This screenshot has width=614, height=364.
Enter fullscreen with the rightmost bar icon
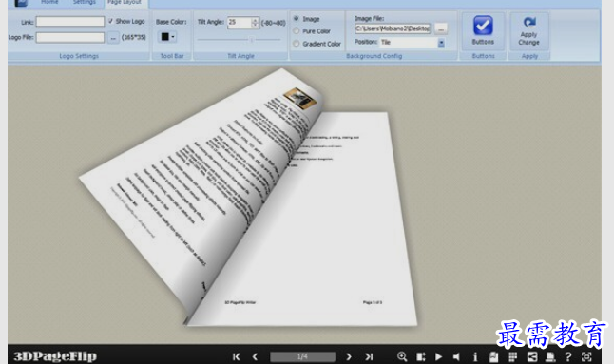click(x=586, y=356)
